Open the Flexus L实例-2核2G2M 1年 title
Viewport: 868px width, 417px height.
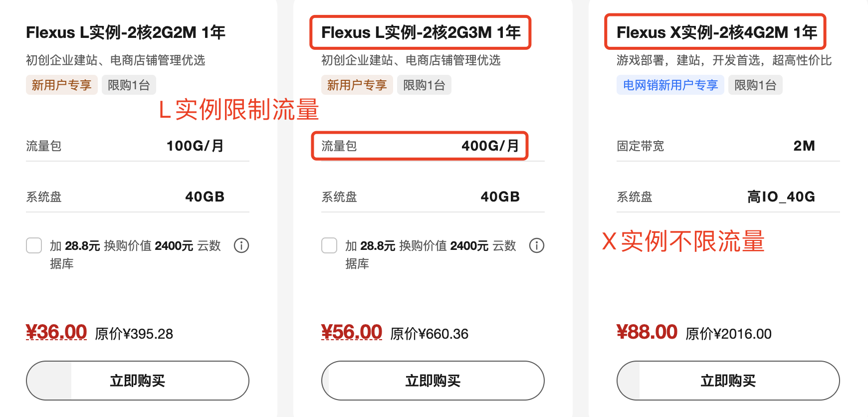click(126, 32)
